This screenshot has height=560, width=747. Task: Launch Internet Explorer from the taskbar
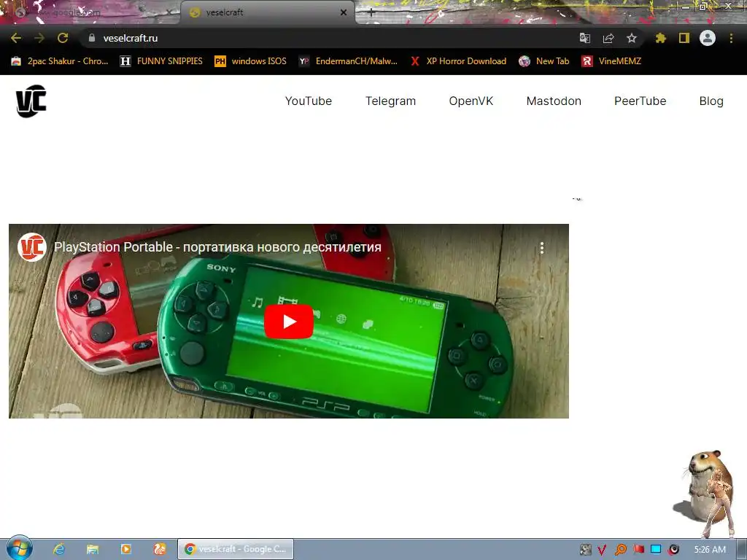click(x=58, y=549)
